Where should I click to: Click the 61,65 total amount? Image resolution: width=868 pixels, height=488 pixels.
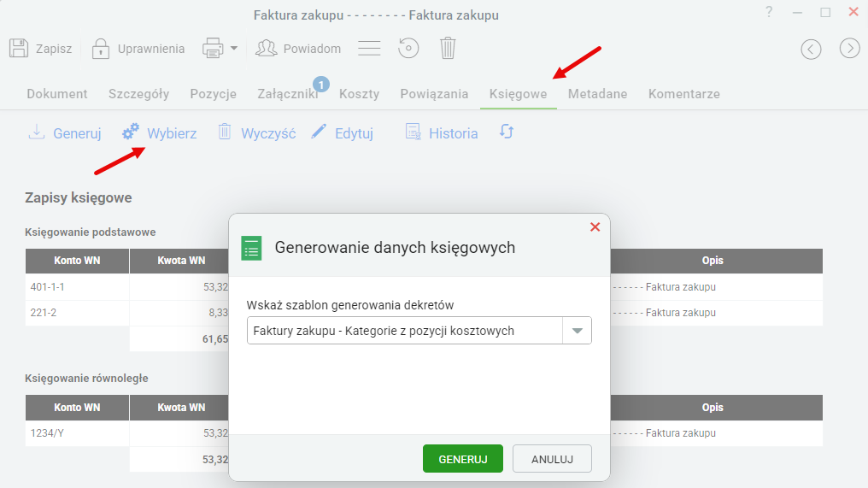tap(179, 339)
